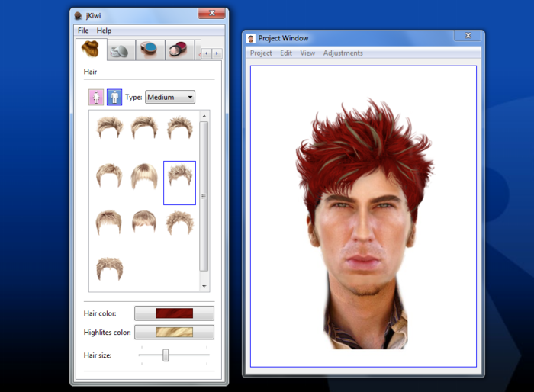Click the jKiwi title bar app icon
This screenshot has height=392, width=534.
coord(79,16)
